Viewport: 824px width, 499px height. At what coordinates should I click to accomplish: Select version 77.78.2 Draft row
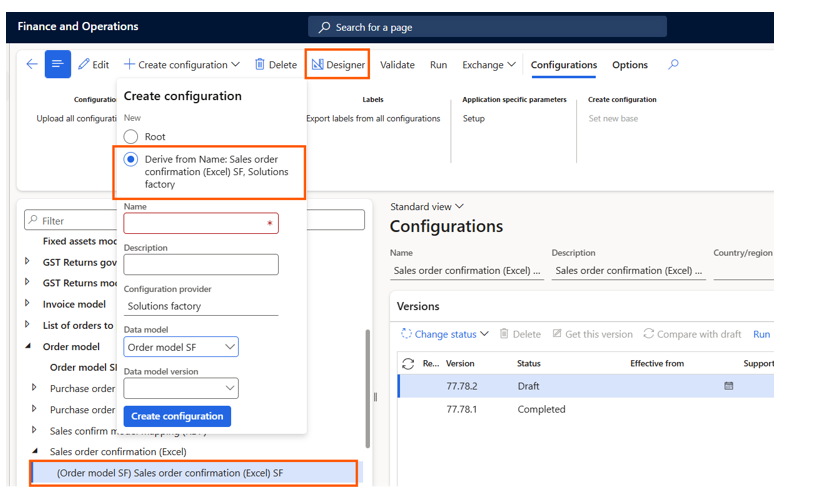586,386
